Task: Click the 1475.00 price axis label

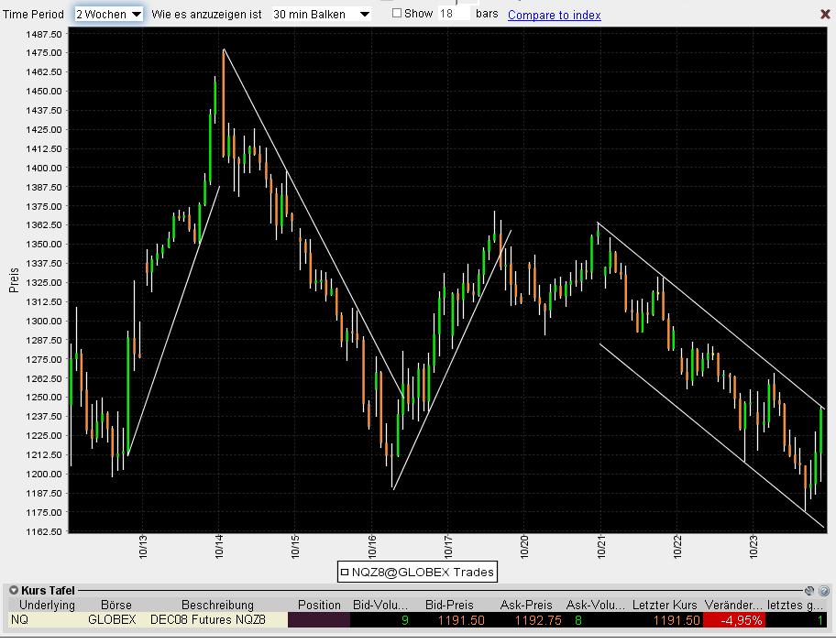Action: 44,53
